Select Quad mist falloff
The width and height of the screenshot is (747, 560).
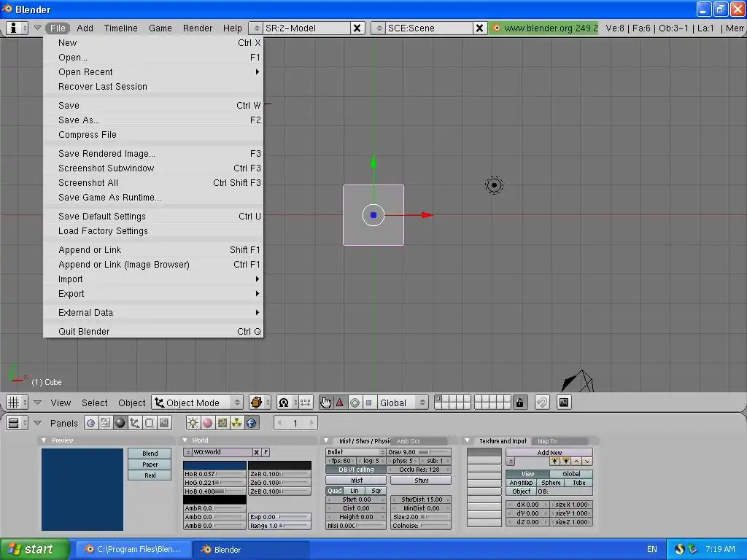tap(334, 491)
